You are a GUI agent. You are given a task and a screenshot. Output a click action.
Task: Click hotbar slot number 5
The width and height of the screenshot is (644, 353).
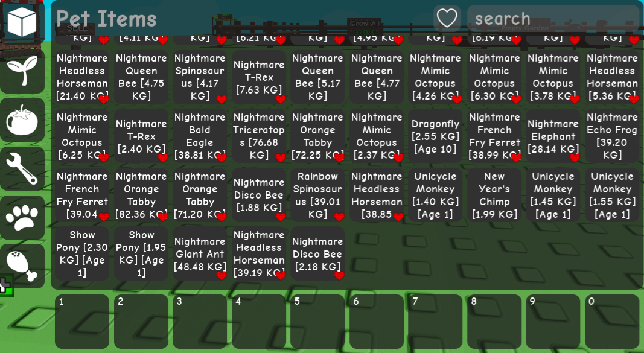(x=317, y=322)
